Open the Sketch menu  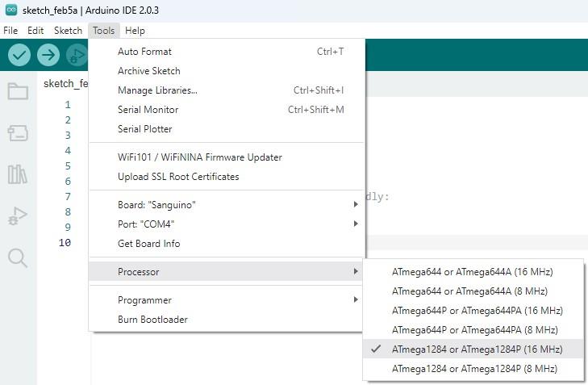68,31
